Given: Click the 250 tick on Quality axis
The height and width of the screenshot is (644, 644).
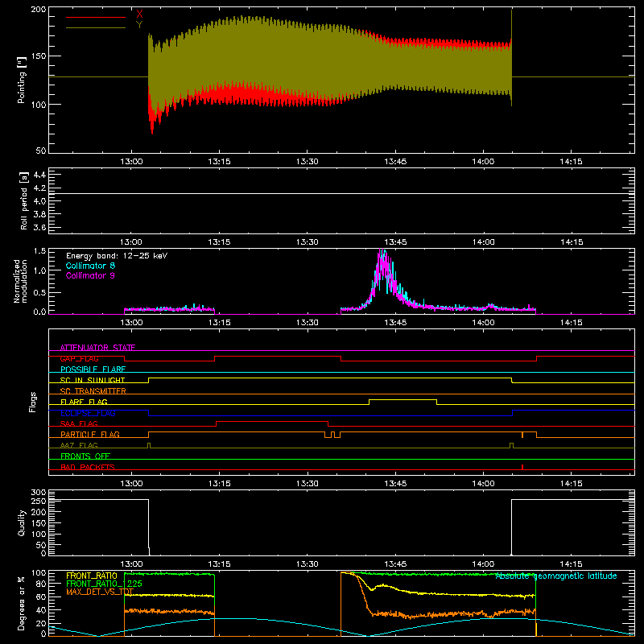Looking at the screenshot, I should tap(38, 502).
